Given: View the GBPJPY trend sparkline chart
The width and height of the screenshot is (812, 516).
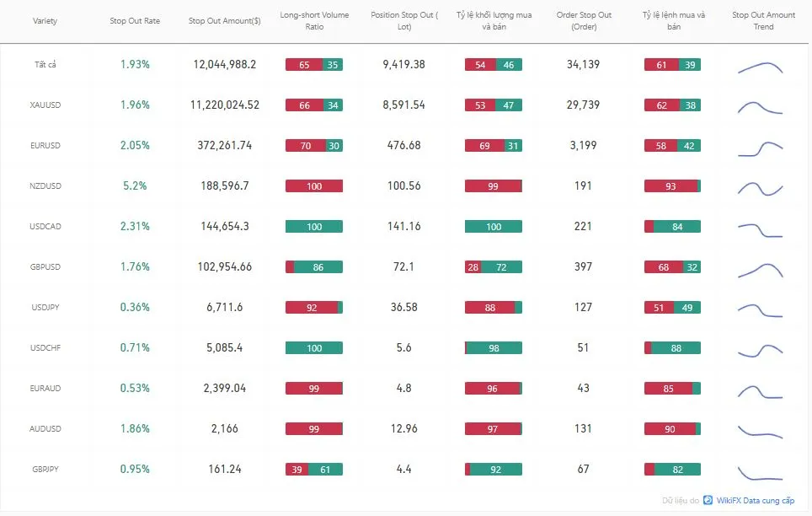Looking at the screenshot, I should (761, 474).
